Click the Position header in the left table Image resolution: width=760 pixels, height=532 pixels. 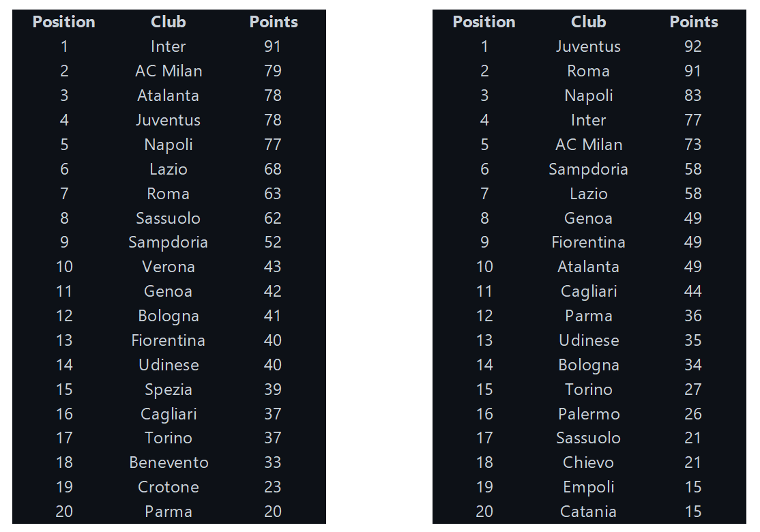(64, 22)
